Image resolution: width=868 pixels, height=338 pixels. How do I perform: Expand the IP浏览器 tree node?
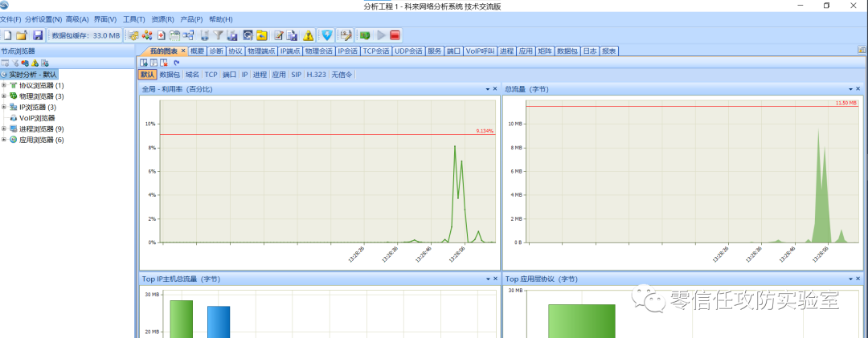pyautogui.click(x=4, y=107)
